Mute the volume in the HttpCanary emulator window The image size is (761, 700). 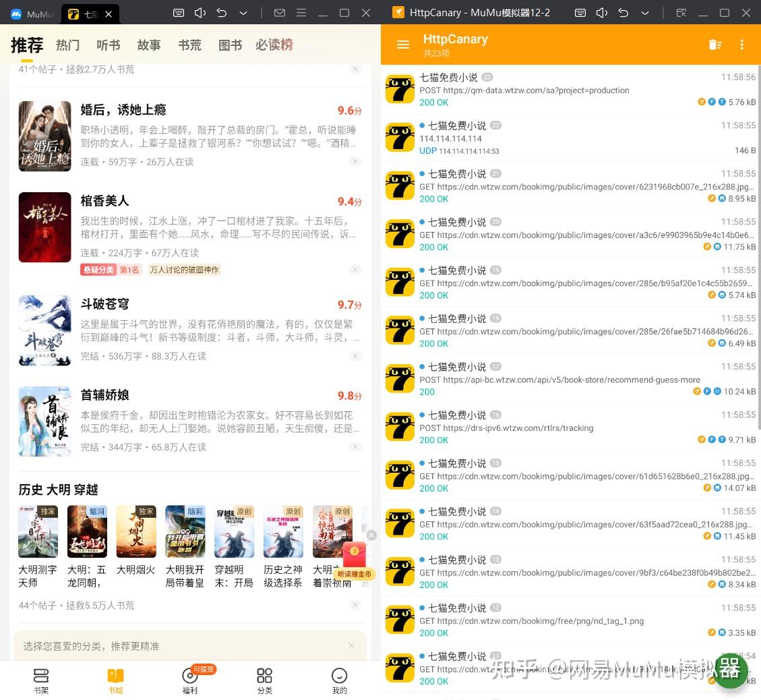[602, 13]
